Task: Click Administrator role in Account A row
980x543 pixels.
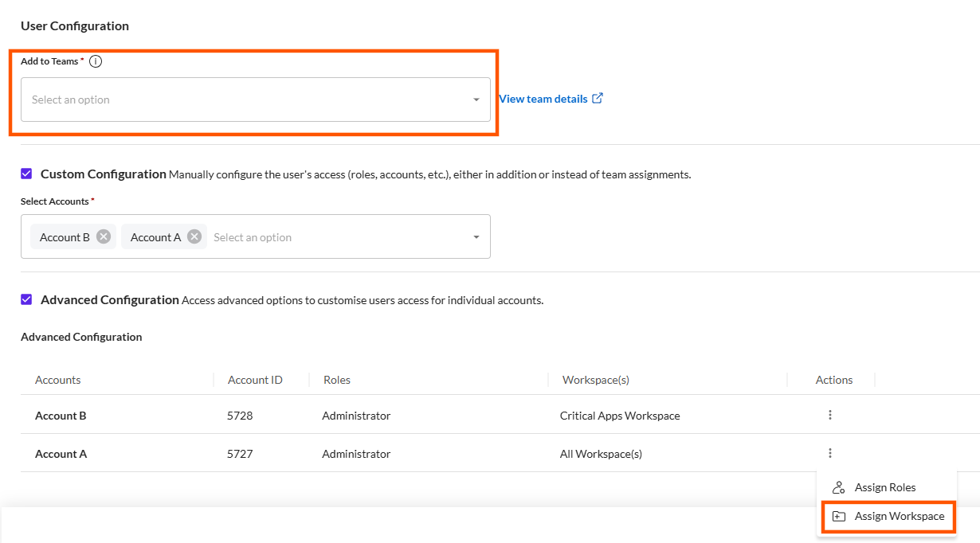Action: 356,454
